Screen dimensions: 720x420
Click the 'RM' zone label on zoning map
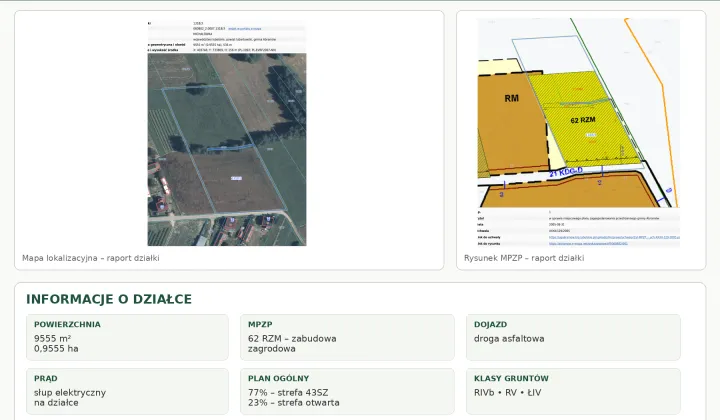[x=512, y=98]
